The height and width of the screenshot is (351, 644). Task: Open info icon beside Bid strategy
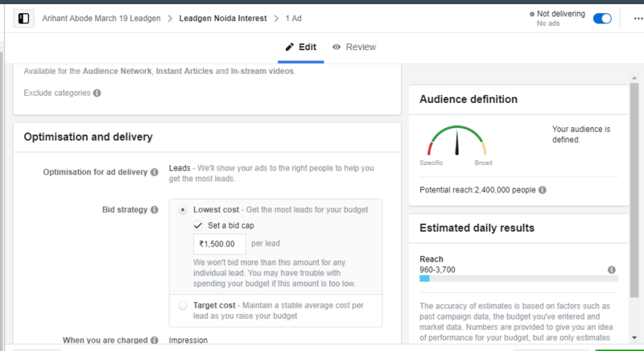pos(155,210)
